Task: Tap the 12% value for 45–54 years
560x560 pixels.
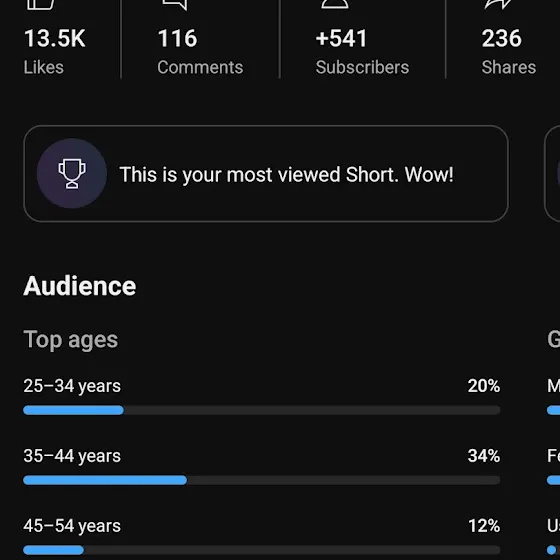Action: (x=484, y=526)
